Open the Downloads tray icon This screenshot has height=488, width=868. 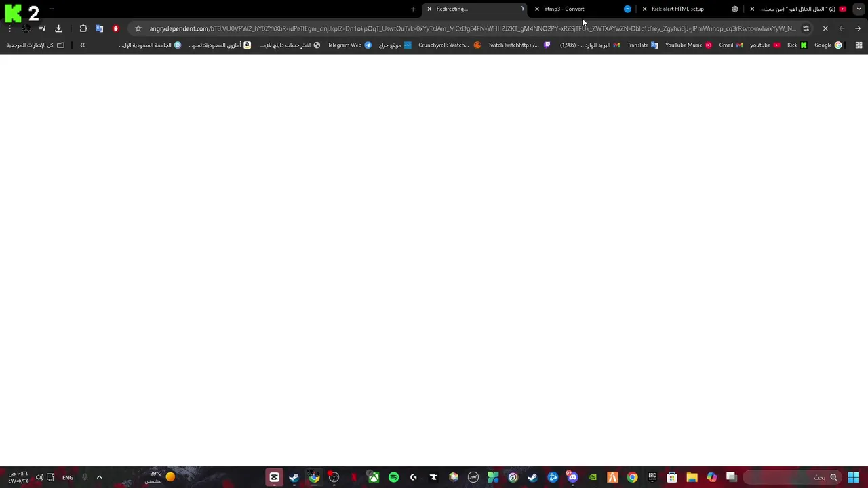coord(58,28)
